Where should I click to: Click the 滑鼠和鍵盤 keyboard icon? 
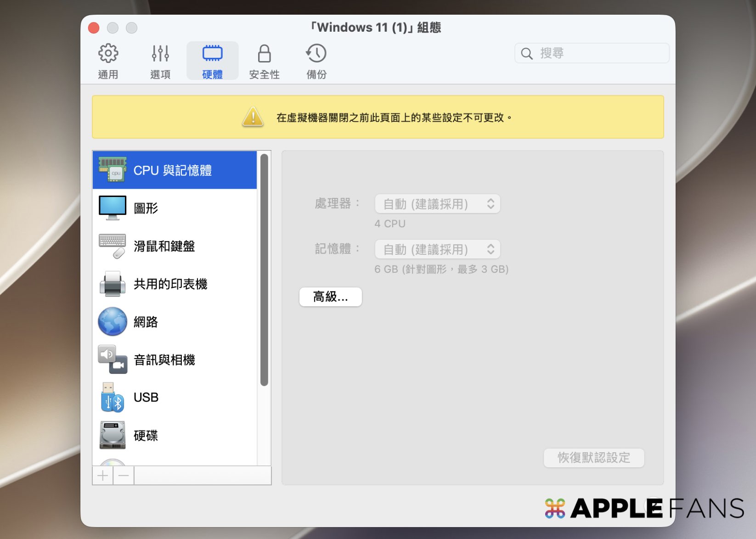coord(113,246)
